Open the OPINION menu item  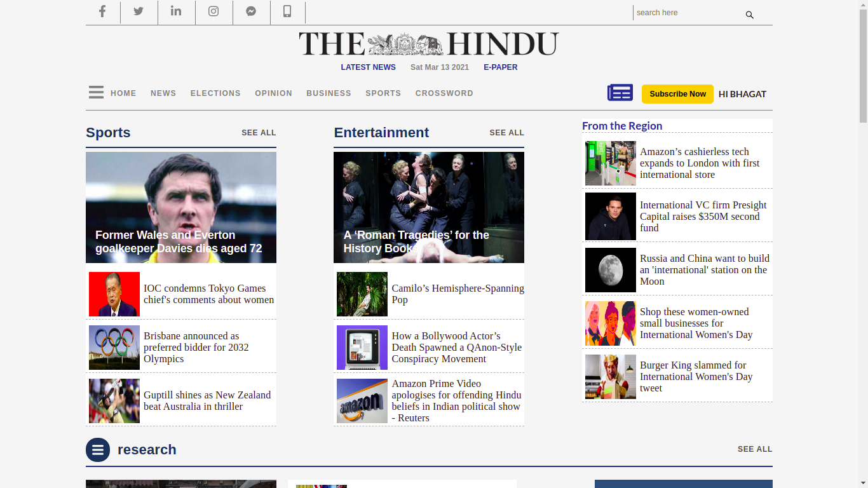[x=274, y=93]
